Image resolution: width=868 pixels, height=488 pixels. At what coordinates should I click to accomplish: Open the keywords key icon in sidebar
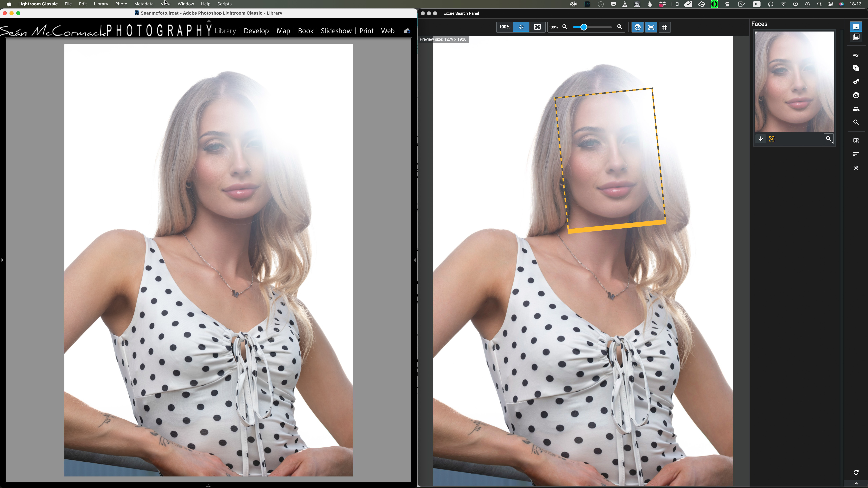tap(856, 82)
